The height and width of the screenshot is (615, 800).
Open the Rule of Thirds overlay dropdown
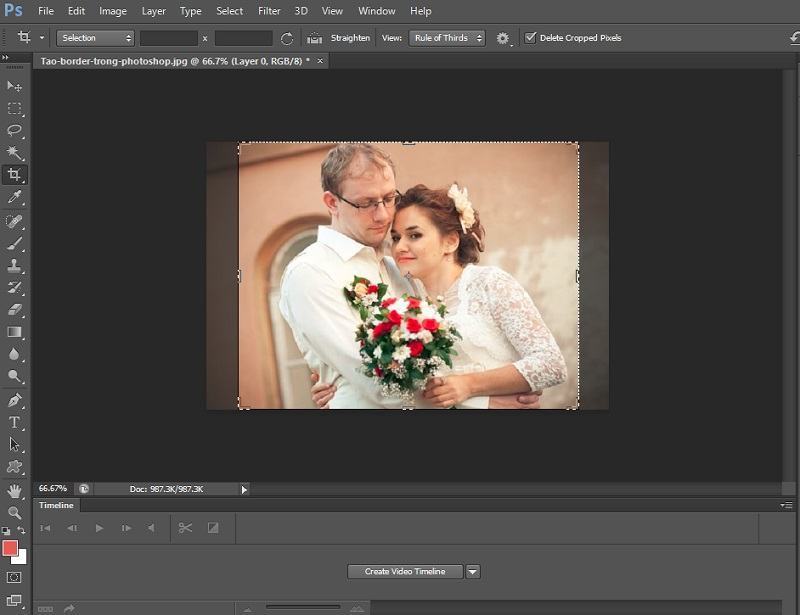[446, 37]
